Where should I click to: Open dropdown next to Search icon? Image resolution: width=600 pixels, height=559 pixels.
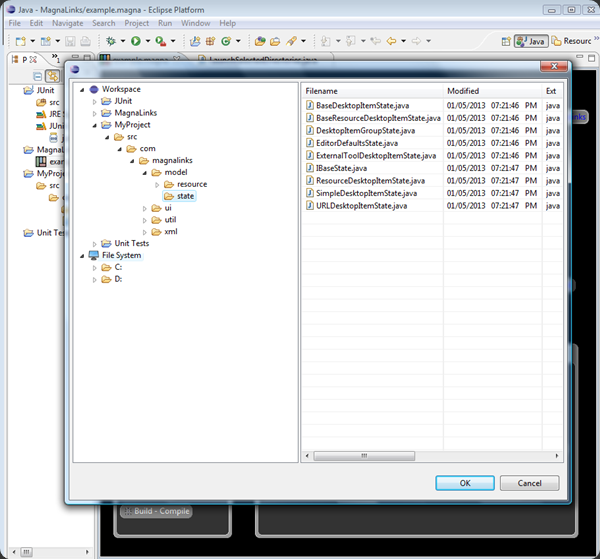[303, 41]
